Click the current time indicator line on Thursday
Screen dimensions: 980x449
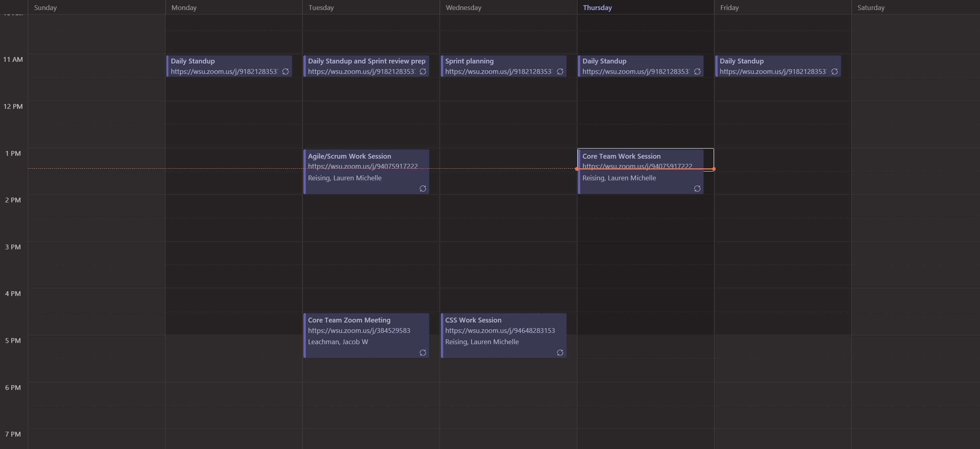645,169
